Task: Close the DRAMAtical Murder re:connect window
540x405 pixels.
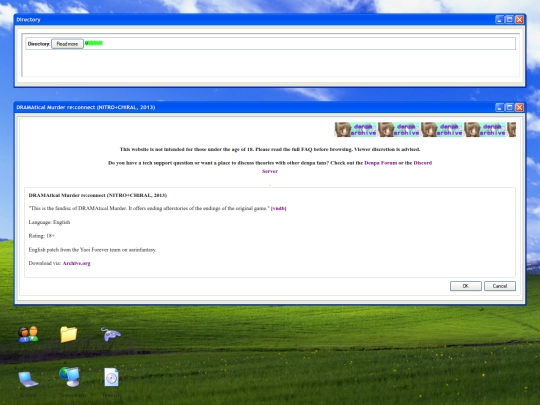Action: (x=519, y=107)
